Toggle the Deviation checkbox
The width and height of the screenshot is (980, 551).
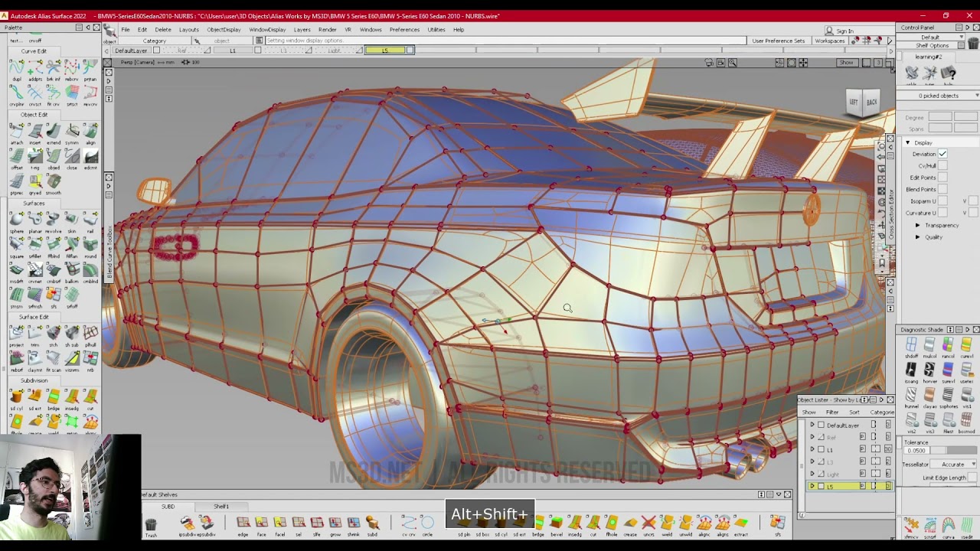[x=942, y=154]
